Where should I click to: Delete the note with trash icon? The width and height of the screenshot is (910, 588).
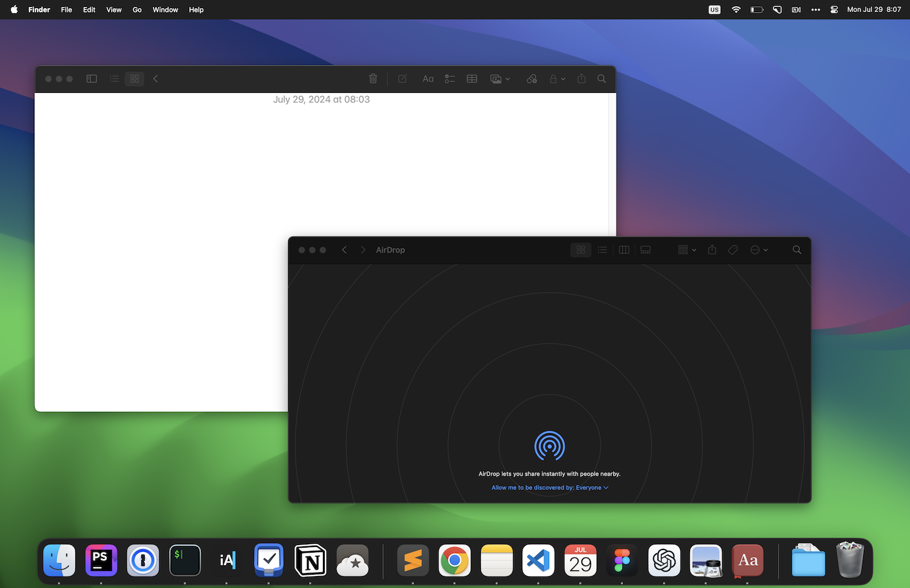coord(373,79)
